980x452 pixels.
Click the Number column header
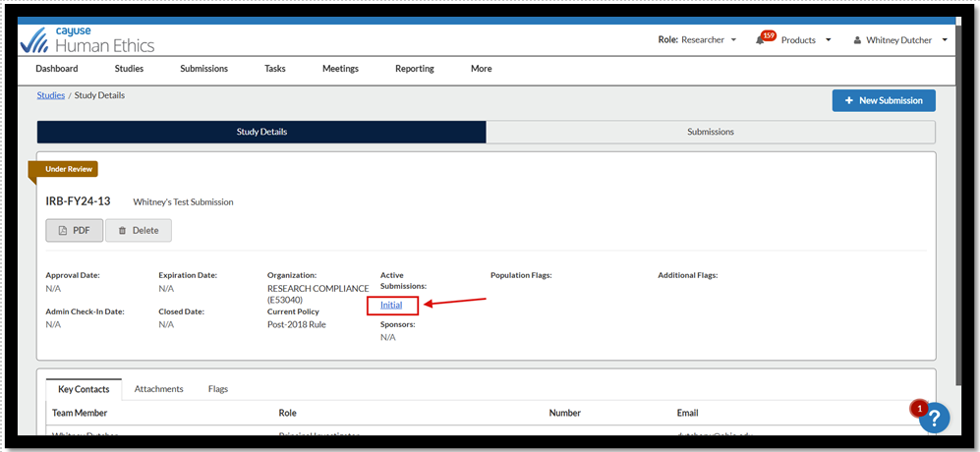pos(565,414)
